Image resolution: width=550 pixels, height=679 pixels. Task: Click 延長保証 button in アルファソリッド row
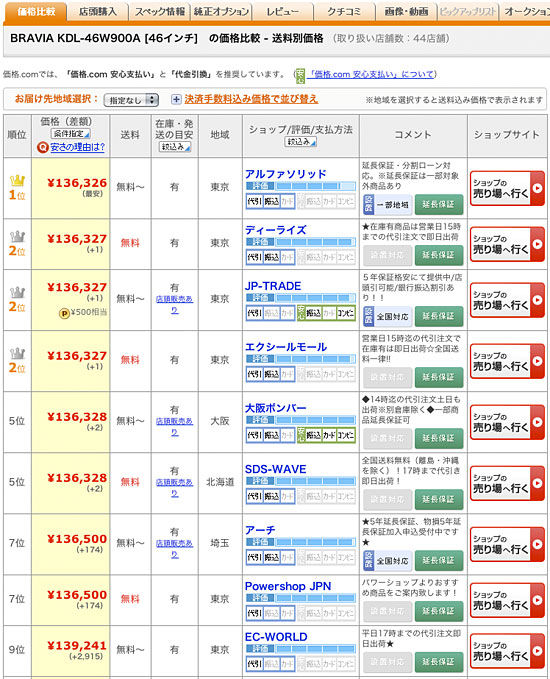pos(439,204)
